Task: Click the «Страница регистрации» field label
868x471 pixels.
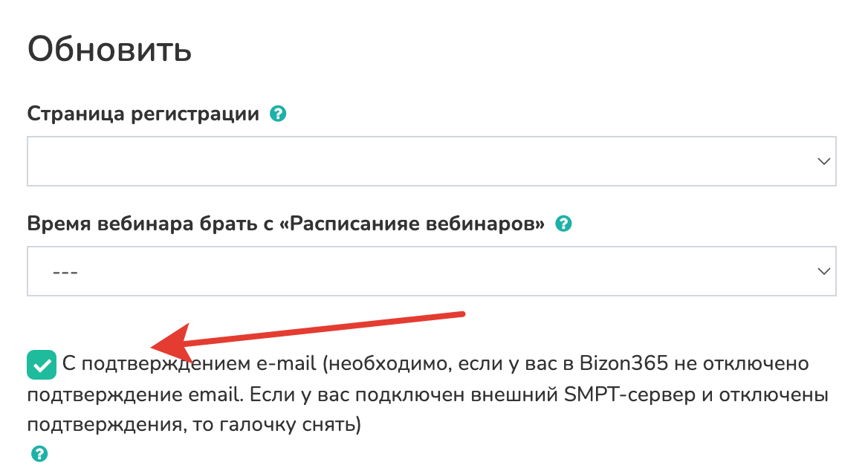Action: click(143, 114)
